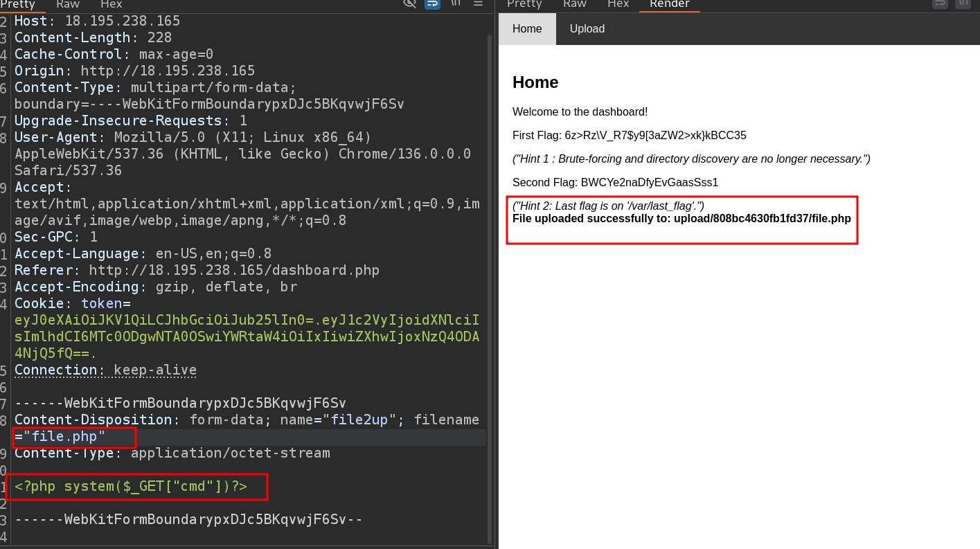Click the 'First Flag' line
This screenshot has width=980, height=549.
[630, 136]
